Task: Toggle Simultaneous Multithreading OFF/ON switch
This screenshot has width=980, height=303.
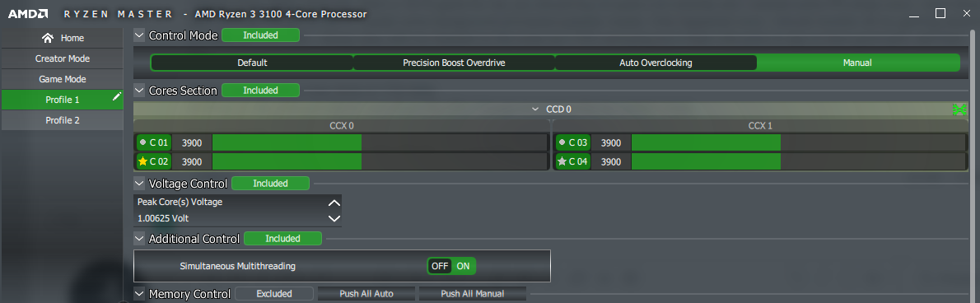Action: 451,266
